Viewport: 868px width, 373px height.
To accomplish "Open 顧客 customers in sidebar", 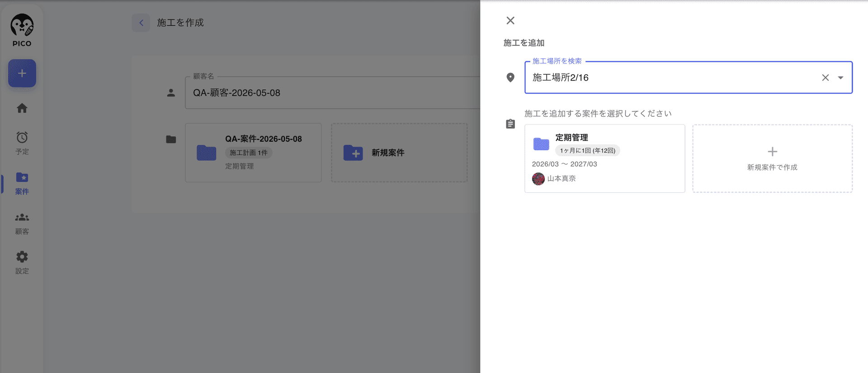I will click(x=22, y=224).
